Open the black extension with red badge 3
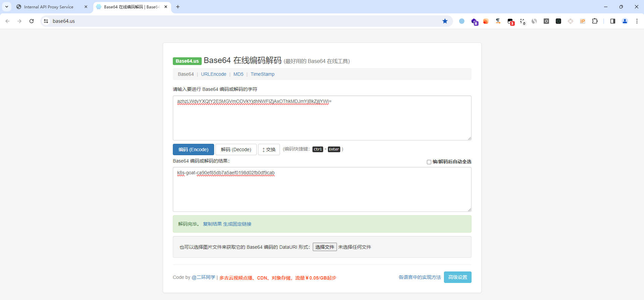 pyautogui.click(x=511, y=22)
